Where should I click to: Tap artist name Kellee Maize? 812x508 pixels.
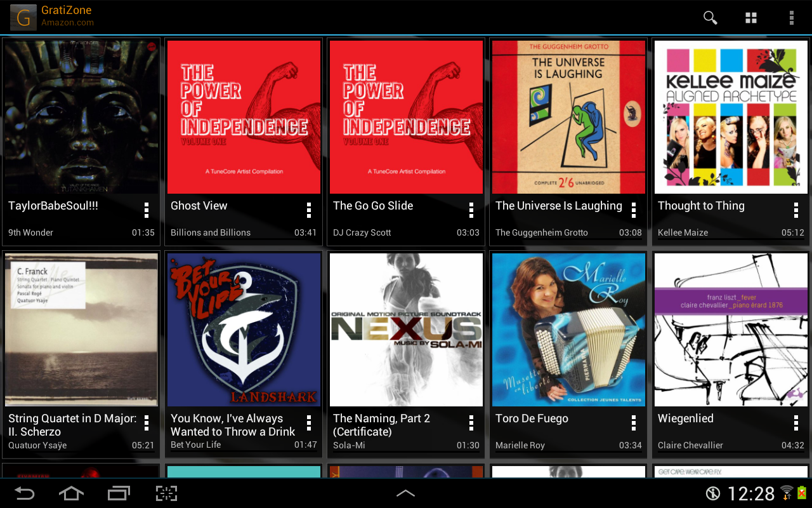click(683, 232)
